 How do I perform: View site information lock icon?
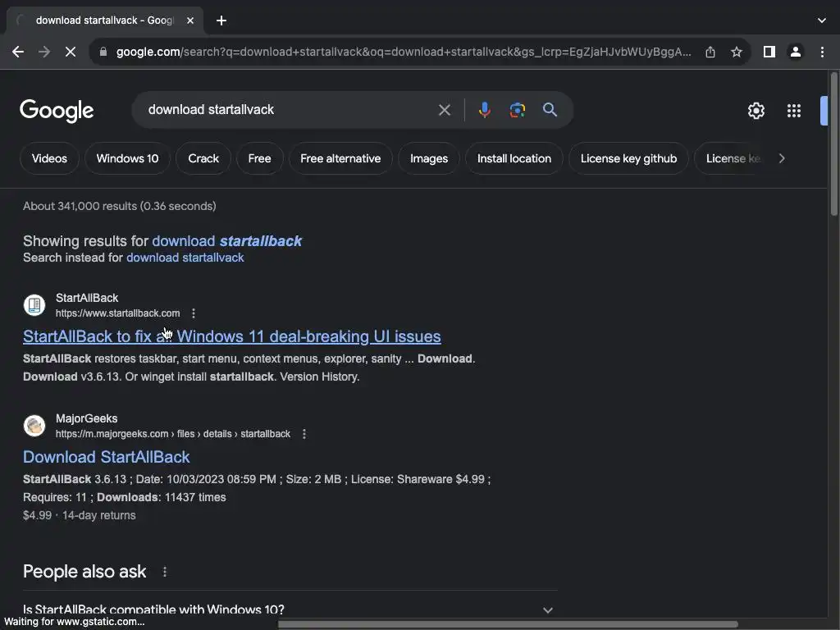coord(103,52)
